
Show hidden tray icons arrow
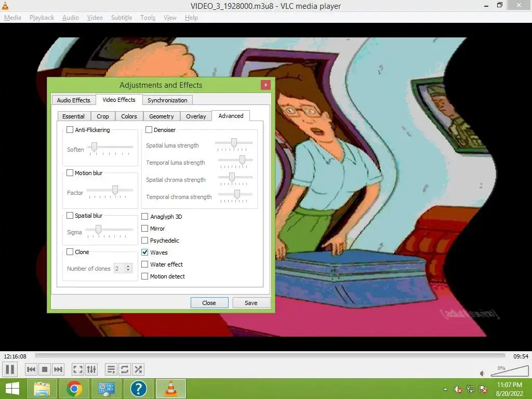click(x=445, y=389)
